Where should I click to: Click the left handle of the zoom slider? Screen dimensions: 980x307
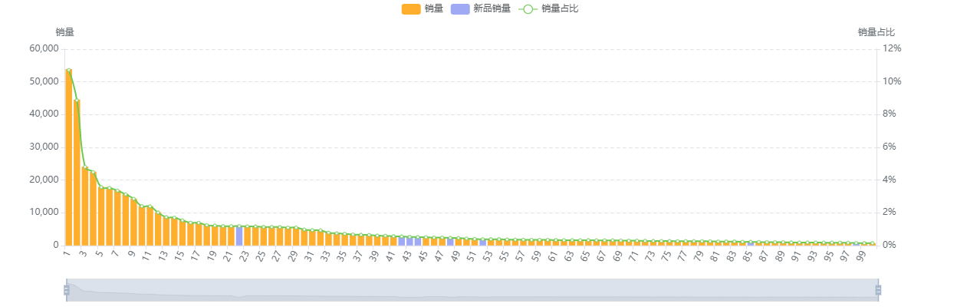[67, 290]
